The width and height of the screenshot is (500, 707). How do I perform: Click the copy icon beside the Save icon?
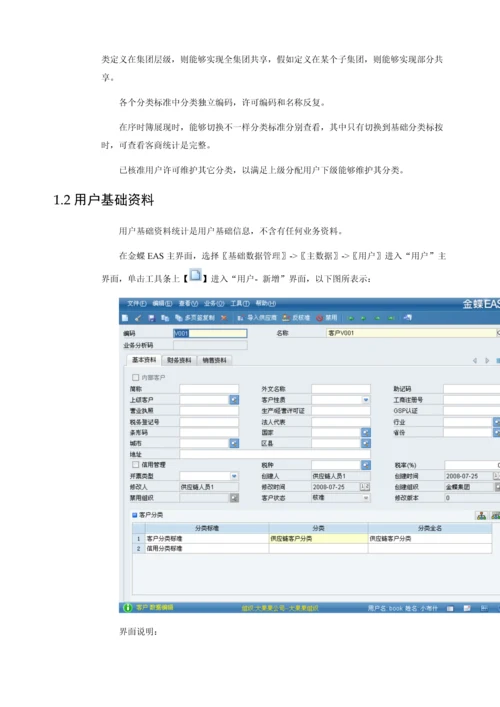[165, 318]
